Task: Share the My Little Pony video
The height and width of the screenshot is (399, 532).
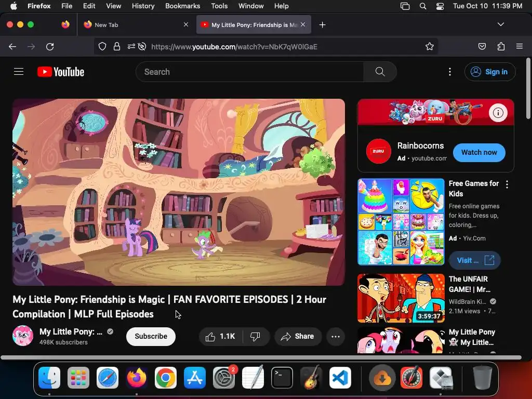Action: coord(298,336)
